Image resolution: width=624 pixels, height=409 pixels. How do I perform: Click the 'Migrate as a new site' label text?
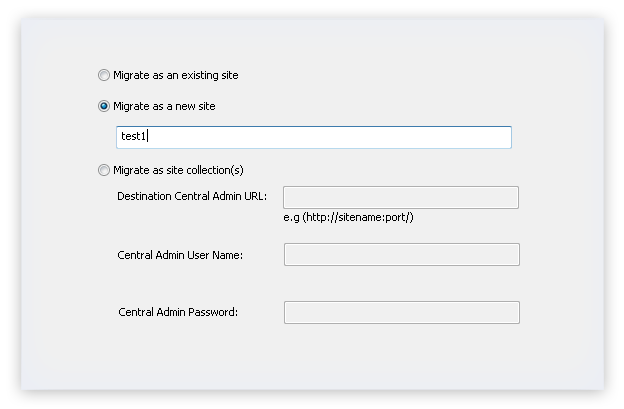click(164, 106)
